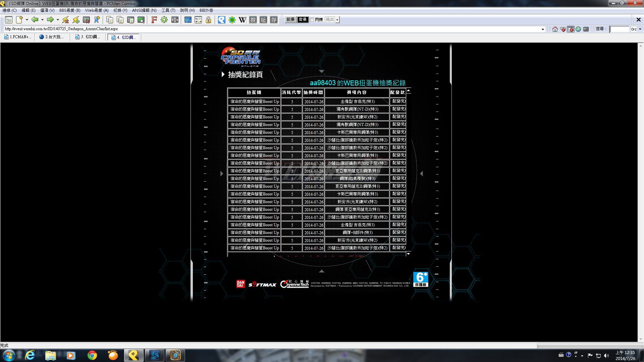
Task: Click the blue screen capture icon
Action: (x=188, y=20)
